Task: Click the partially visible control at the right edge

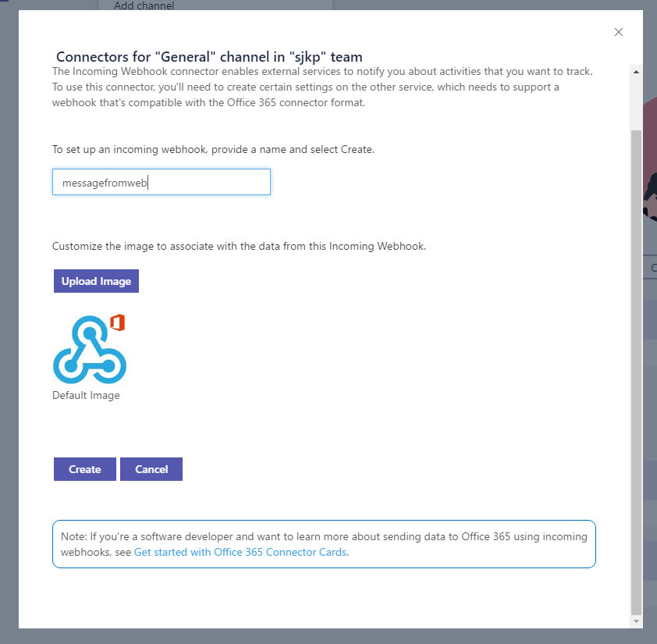Action: (x=653, y=268)
